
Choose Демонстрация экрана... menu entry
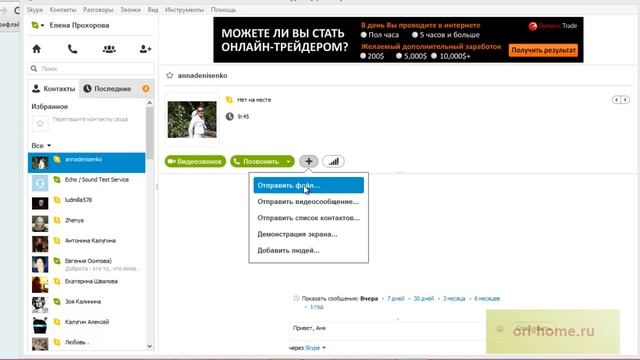tap(309, 234)
